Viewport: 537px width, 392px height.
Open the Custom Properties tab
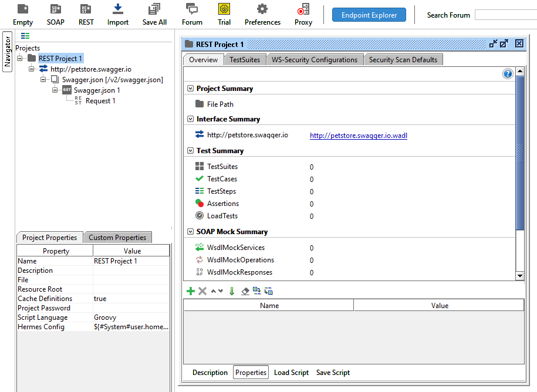pyautogui.click(x=117, y=238)
